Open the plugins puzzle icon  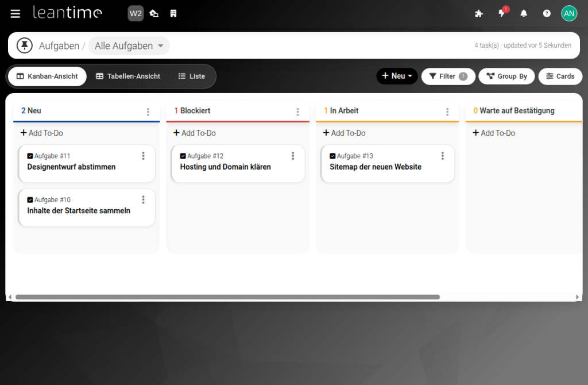tap(479, 14)
